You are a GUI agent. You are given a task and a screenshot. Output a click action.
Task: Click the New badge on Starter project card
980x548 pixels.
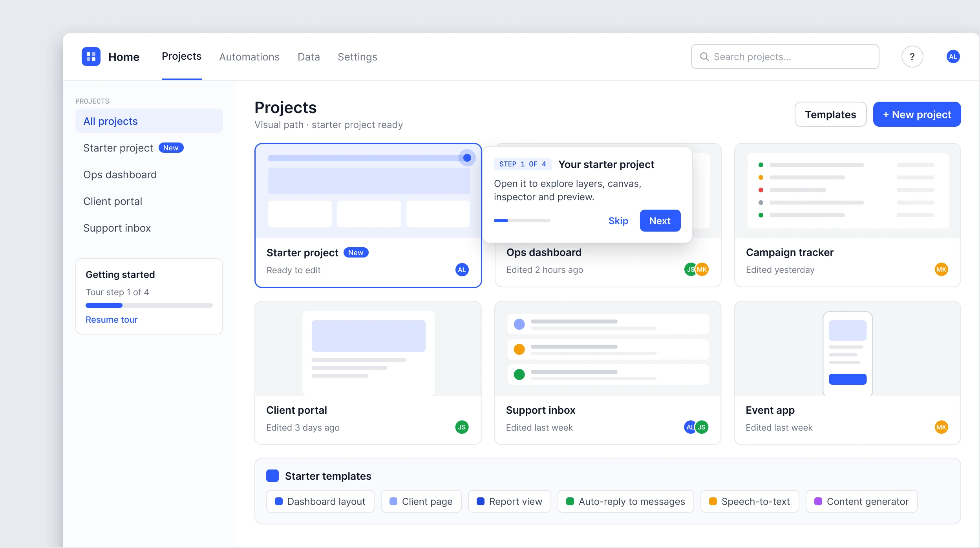pyautogui.click(x=356, y=252)
